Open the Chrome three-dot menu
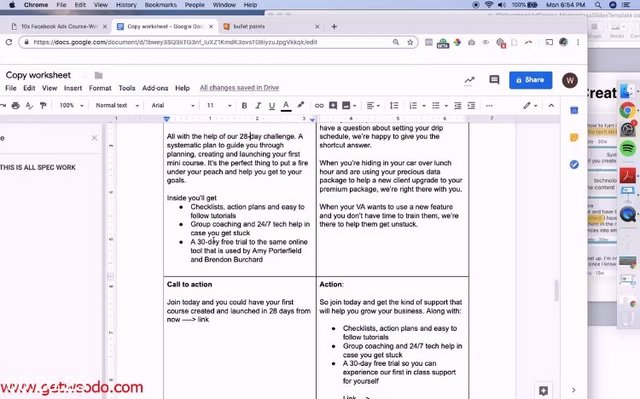The width and height of the screenshot is (640, 399). [578, 42]
